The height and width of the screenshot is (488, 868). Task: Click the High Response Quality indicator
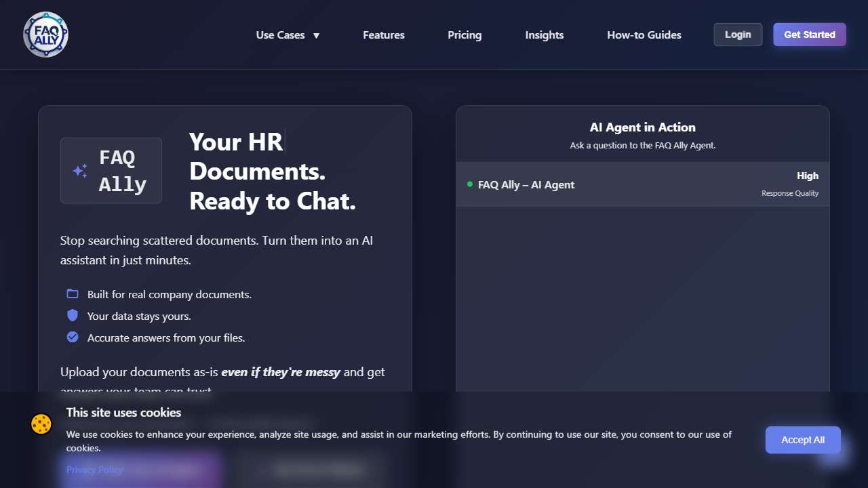(x=791, y=184)
